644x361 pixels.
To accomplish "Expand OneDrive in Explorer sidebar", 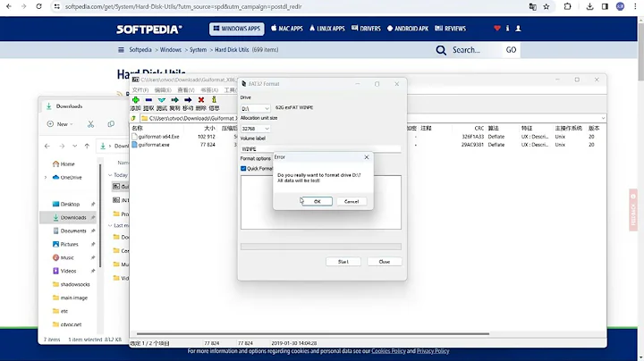I will (46, 178).
